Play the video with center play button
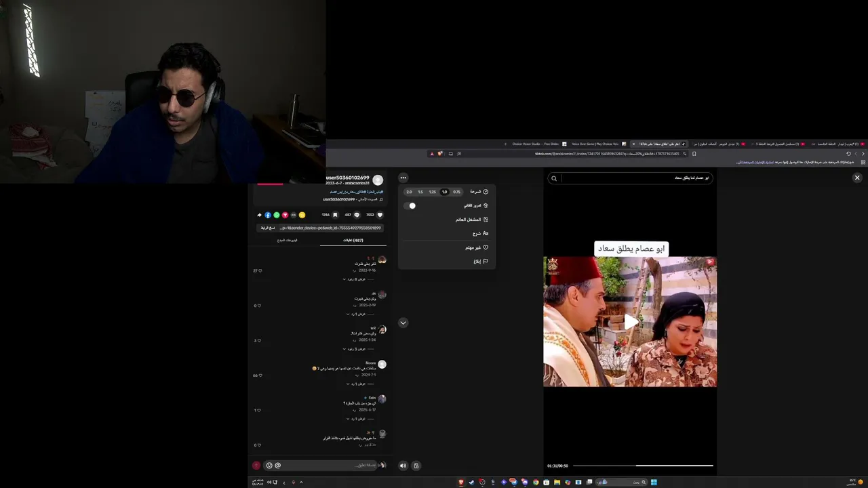 click(630, 322)
